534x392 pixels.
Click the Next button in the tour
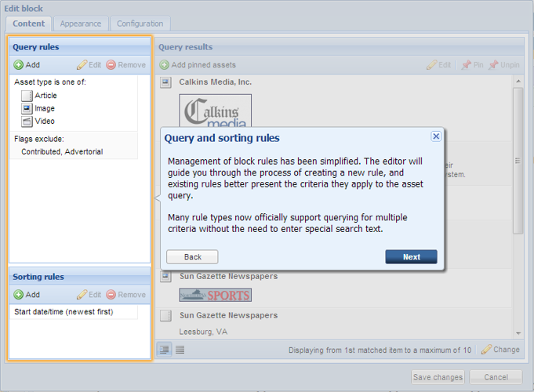click(x=411, y=257)
